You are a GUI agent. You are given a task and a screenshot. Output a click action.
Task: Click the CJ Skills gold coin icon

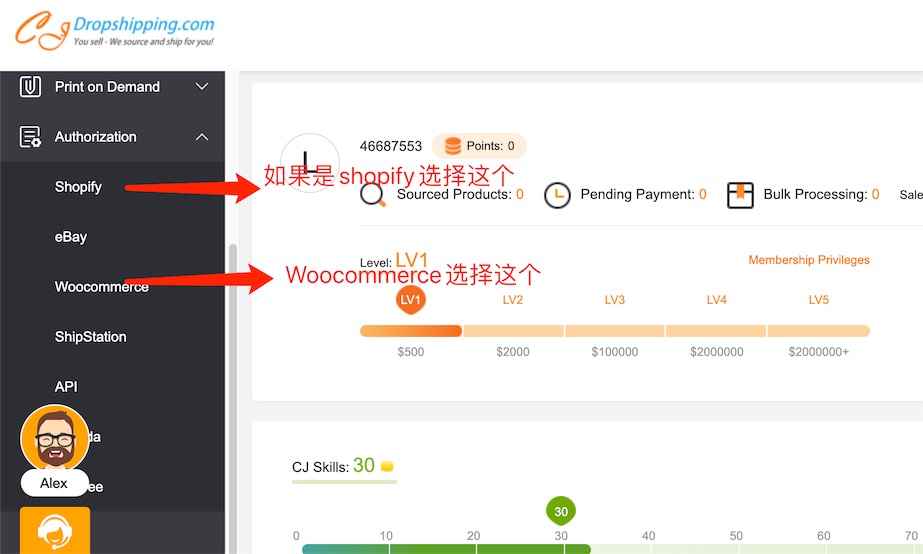click(387, 466)
